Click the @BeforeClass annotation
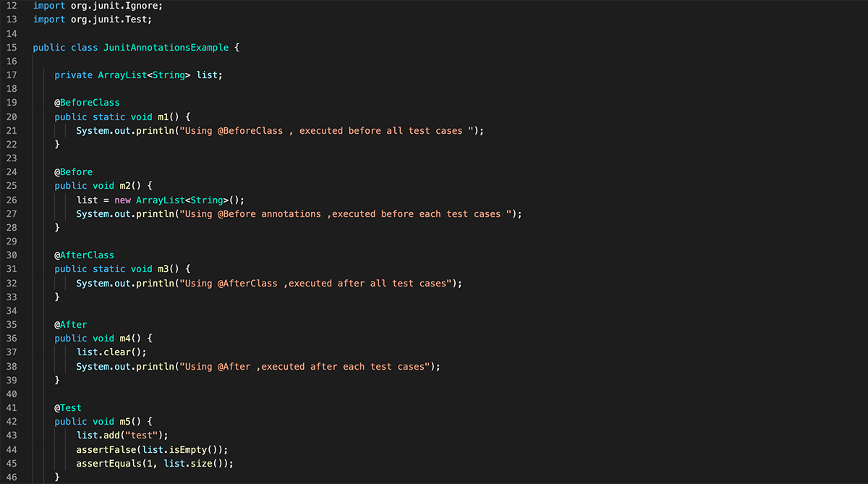Screen dimensions: 868x484 tap(87, 103)
